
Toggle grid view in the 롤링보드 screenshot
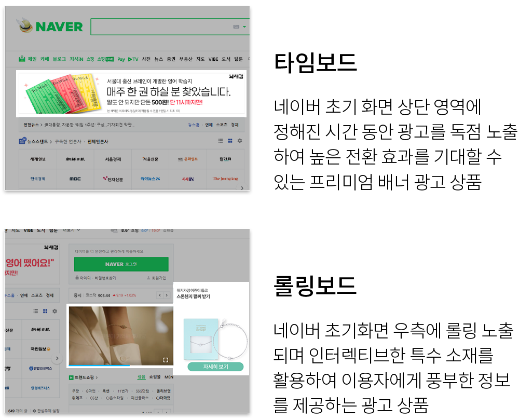pyautogui.click(x=45, y=311)
